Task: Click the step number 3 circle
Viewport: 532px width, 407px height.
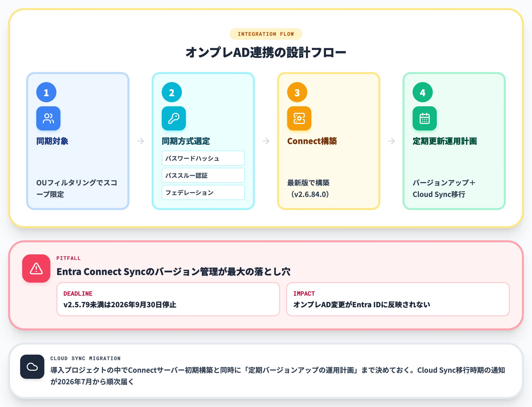Action: [297, 92]
